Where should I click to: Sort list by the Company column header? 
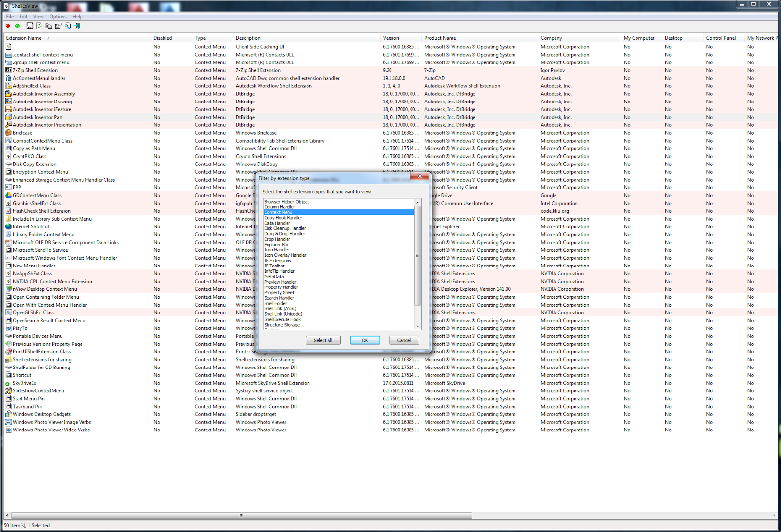pos(551,38)
